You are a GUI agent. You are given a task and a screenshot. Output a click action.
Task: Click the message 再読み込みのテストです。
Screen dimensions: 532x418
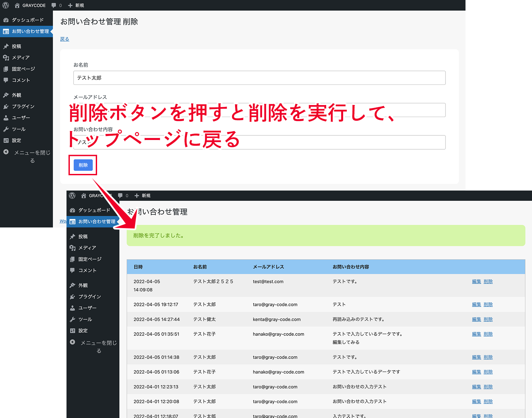(x=358, y=319)
